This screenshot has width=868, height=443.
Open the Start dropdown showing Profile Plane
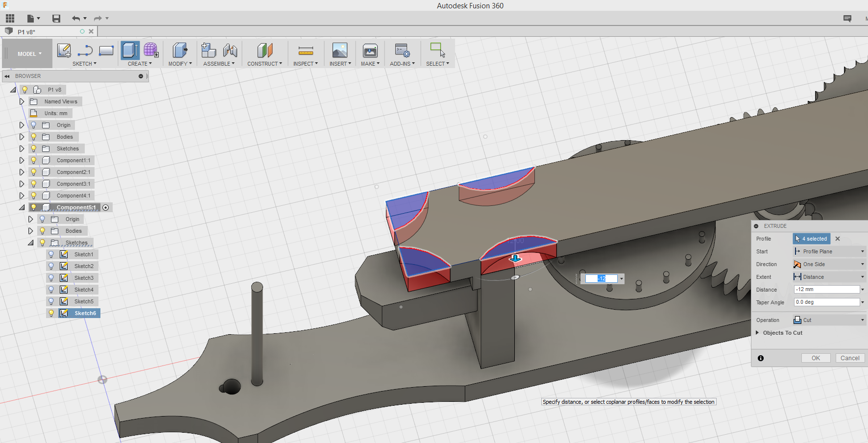click(x=829, y=251)
